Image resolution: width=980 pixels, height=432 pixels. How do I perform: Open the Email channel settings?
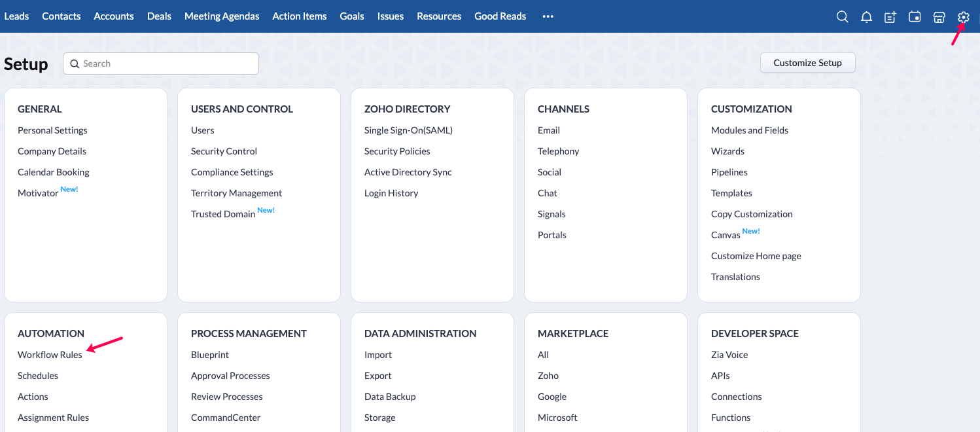point(549,130)
